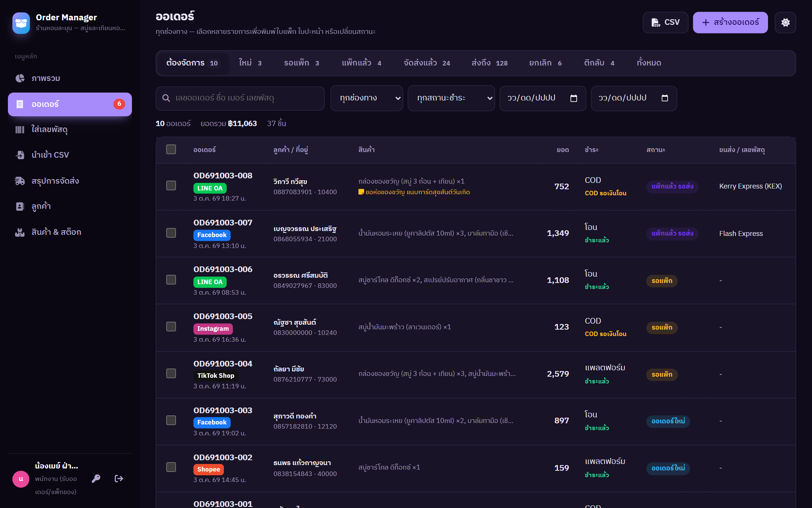Screen dimensions: 812x508
Task: Click the LINE OA badge on order 006
Action: tap(210, 282)
